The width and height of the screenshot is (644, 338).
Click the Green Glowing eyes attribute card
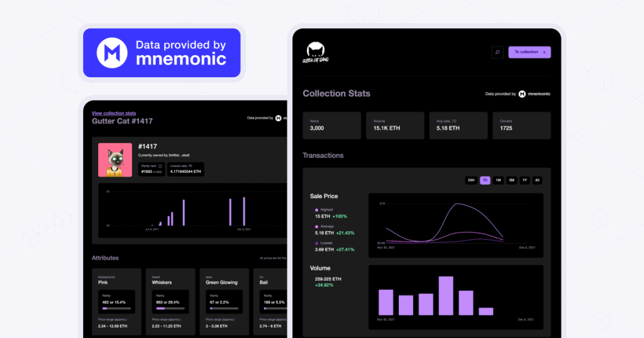pos(225,302)
